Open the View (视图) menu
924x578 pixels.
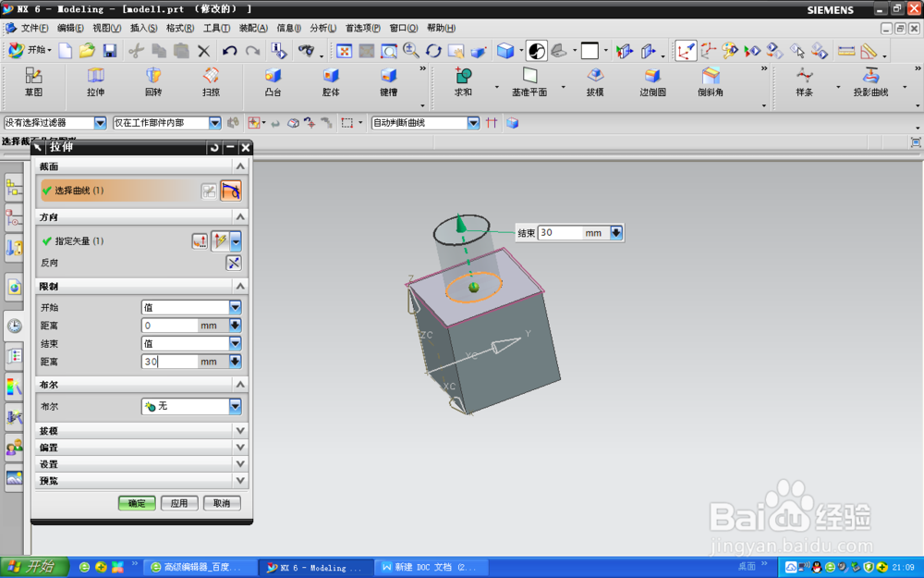click(106, 29)
